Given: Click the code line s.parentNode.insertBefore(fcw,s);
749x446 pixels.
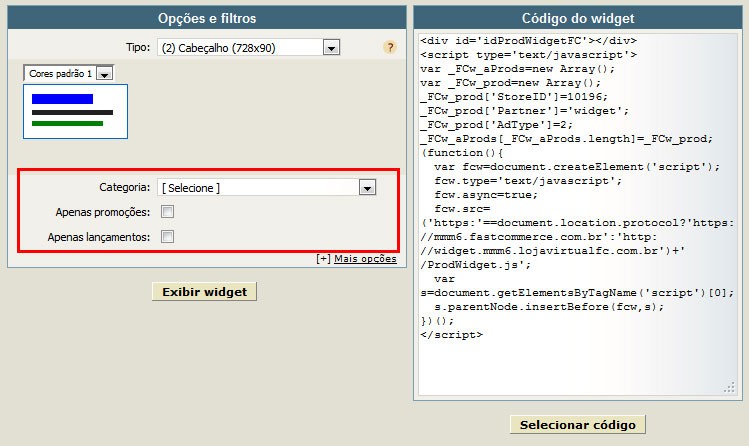Looking at the screenshot, I should pyautogui.click(x=549, y=307).
